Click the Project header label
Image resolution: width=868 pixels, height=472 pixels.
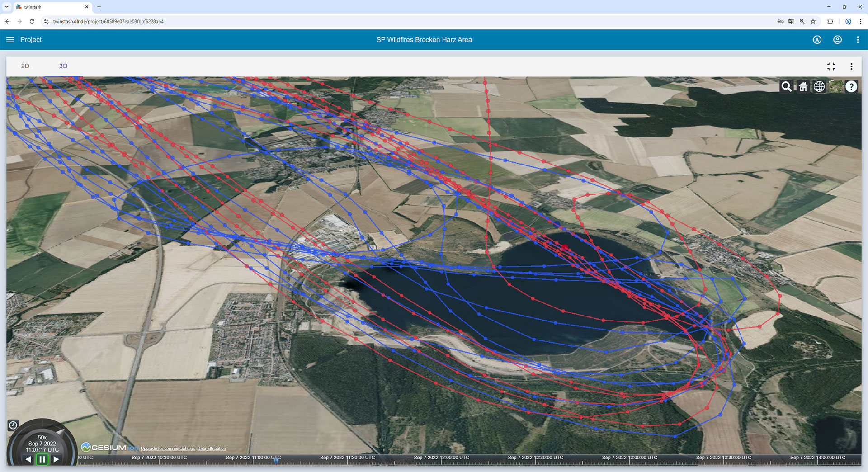tap(31, 40)
